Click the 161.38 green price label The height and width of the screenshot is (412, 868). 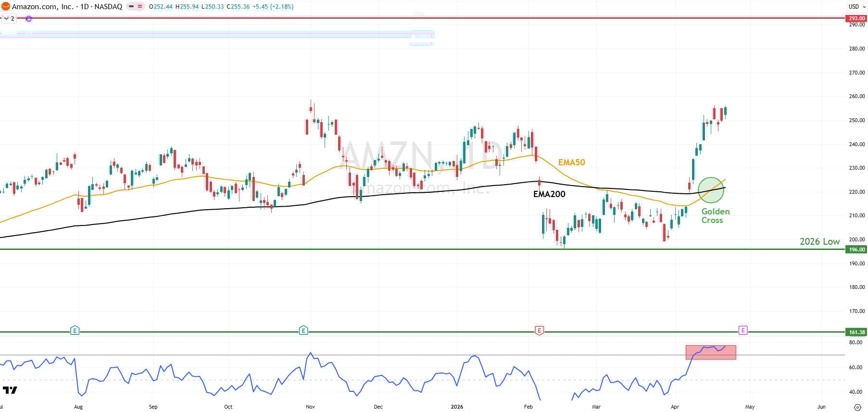pyautogui.click(x=856, y=332)
